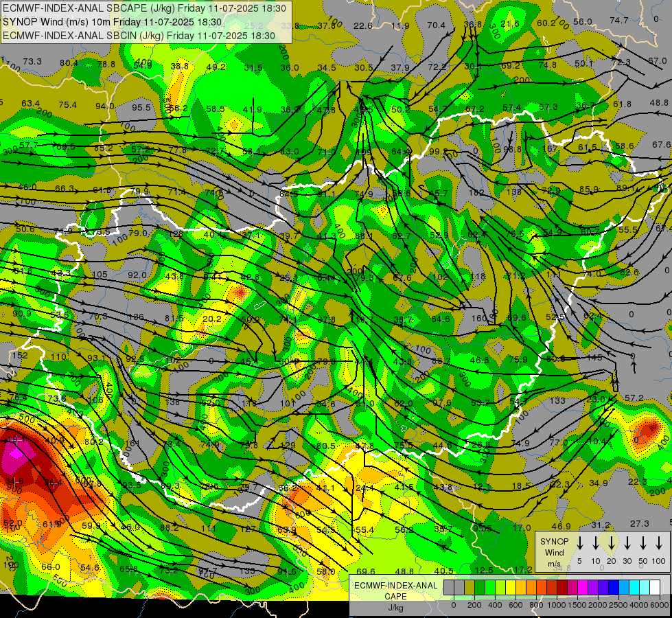Choose the pale cyan swatch before white
Screen dimensions: 672x618
(644, 587)
